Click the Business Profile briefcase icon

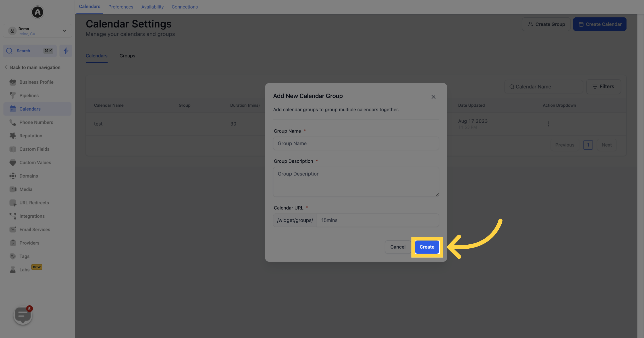[13, 82]
